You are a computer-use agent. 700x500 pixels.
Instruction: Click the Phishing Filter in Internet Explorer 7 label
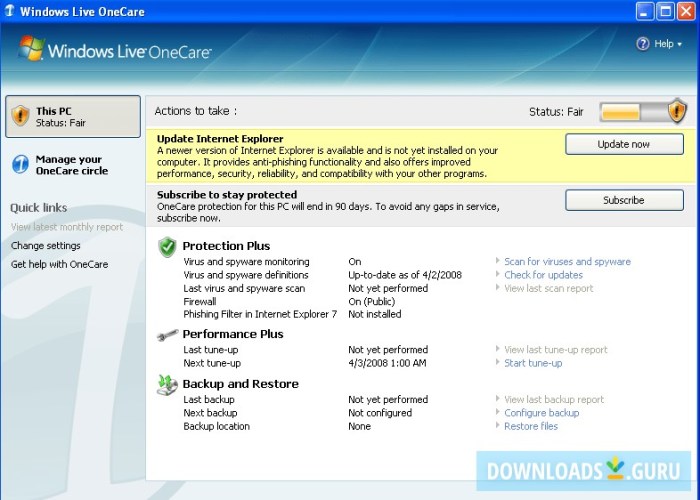click(260, 314)
